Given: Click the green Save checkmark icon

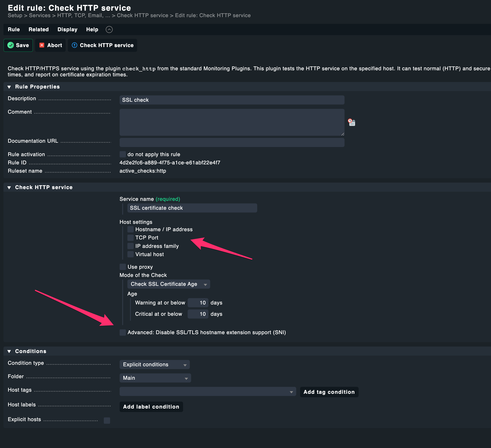Looking at the screenshot, I should [x=11, y=45].
